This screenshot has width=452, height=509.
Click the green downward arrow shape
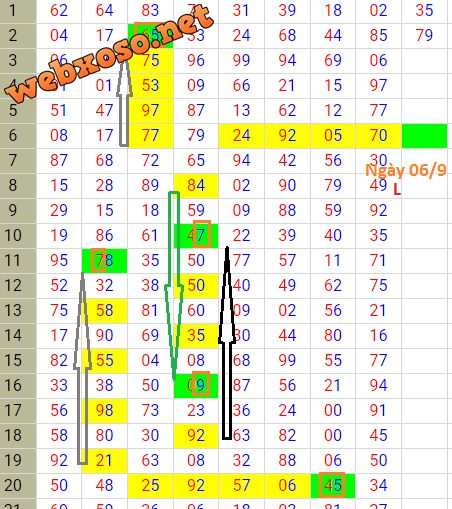pos(174,285)
